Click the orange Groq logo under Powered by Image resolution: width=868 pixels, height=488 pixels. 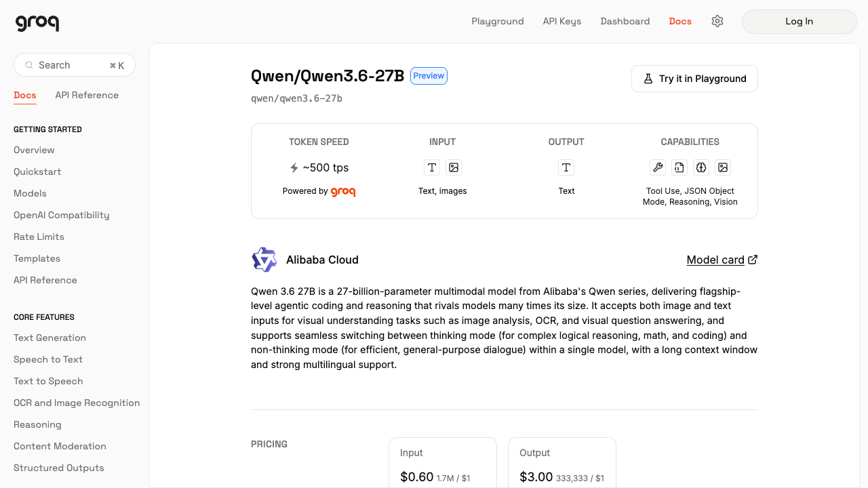pyautogui.click(x=343, y=192)
